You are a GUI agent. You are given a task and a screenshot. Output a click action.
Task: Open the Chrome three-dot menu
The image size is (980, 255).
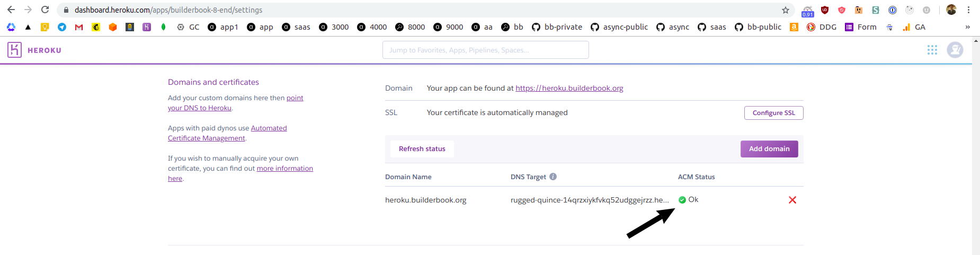[968, 10]
